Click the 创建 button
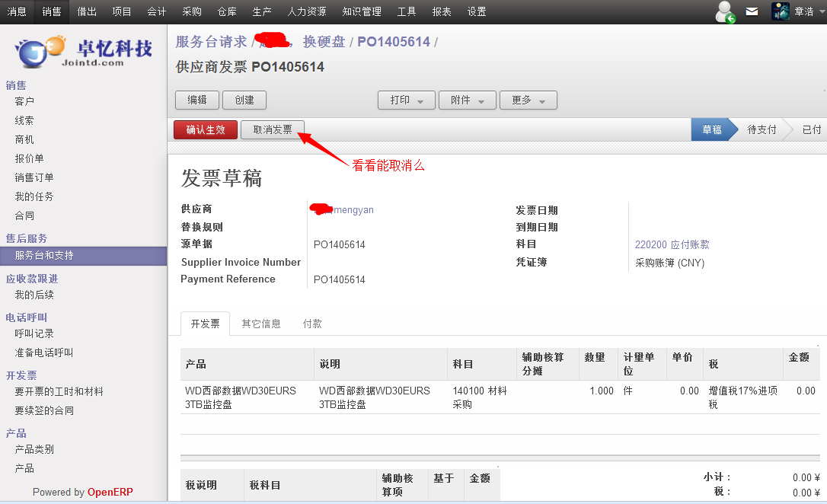The image size is (827, 504). point(244,100)
